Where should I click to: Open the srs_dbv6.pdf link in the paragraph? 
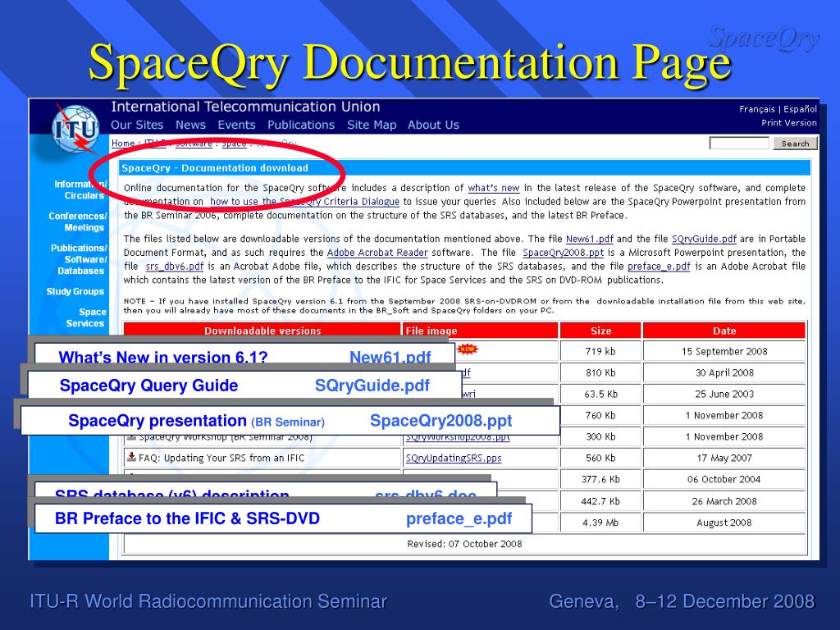click(174, 267)
